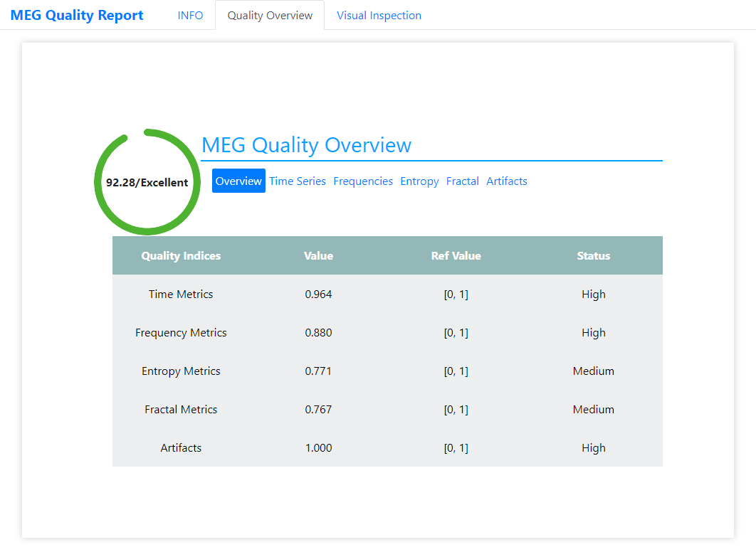Select the Artifacts row label in table
Image resolution: width=756 pixels, height=547 pixels.
pos(181,447)
